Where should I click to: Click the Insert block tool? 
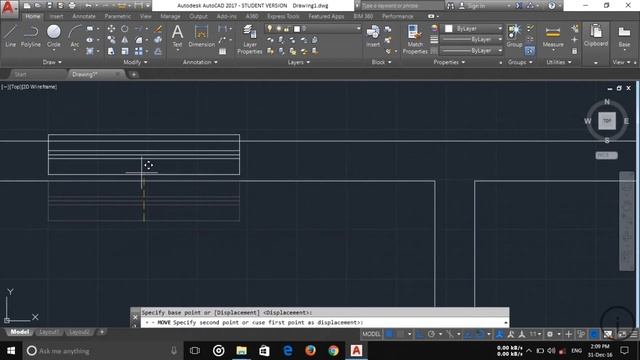pos(373,36)
